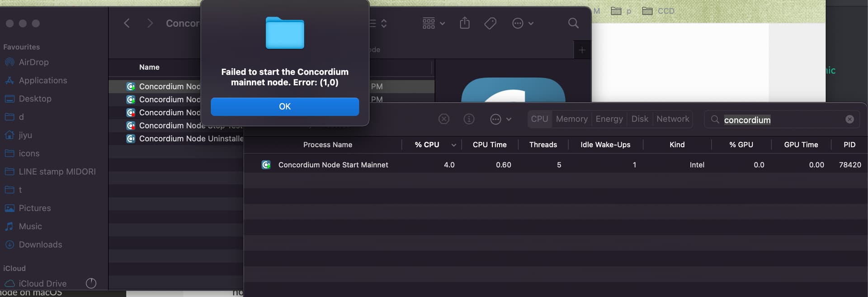
Task: Open Finder action ellipsis menu
Action: [523, 23]
